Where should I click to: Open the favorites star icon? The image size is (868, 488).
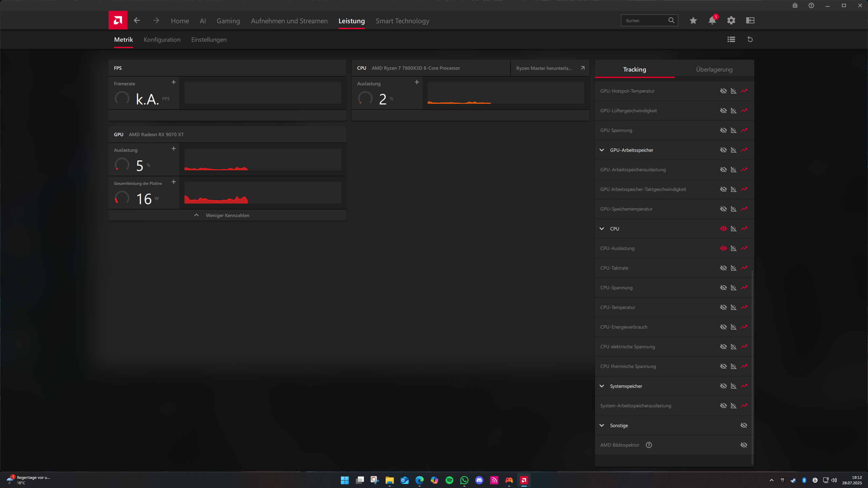pos(693,20)
